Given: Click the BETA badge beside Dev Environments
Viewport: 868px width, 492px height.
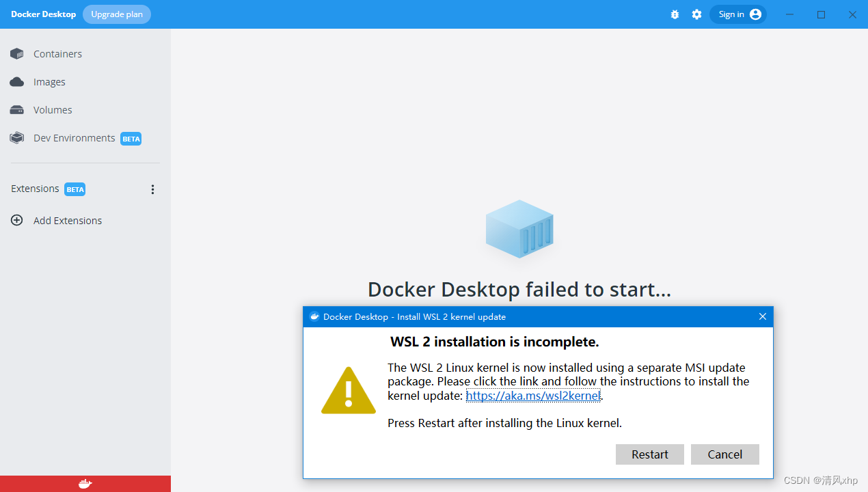Looking at the screenshot, I should click(131, 139).
